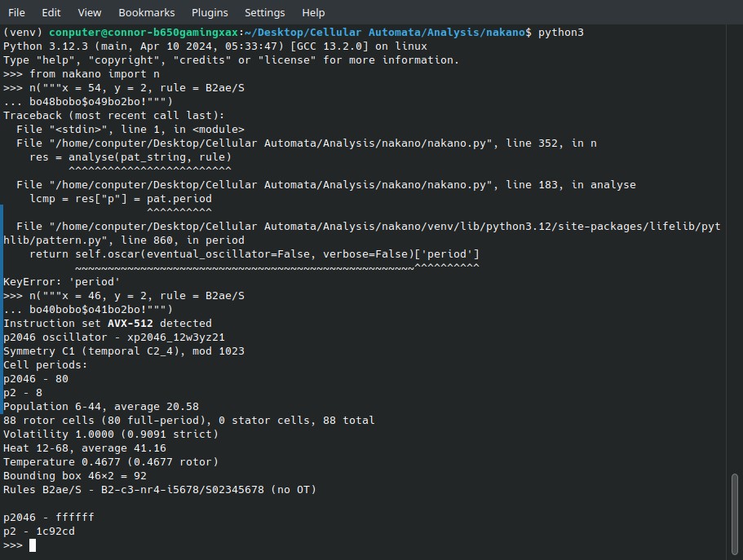The image size is (743, 560).
Task: Click the '88 rotor cells' line
Action: (x=189, y=421)
